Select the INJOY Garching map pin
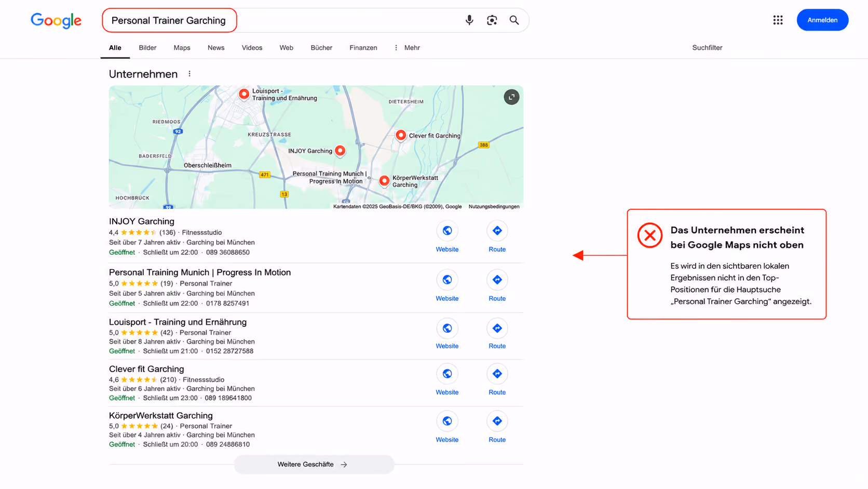 pyautogui.click(x=340, y=151)
